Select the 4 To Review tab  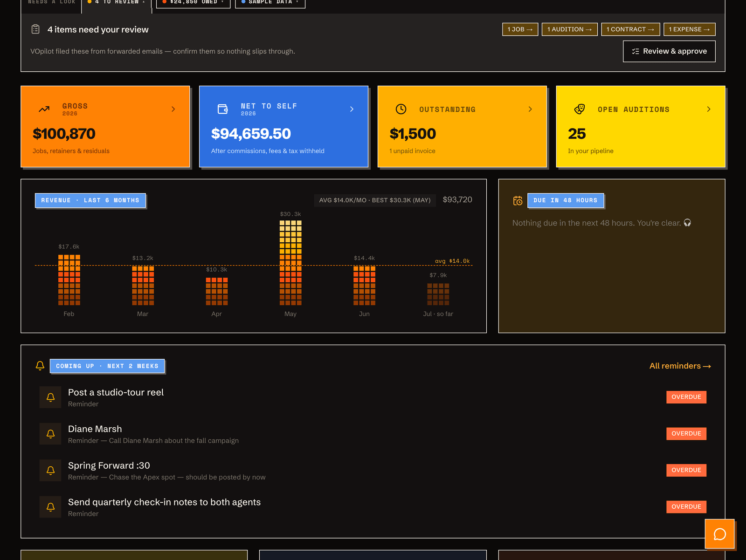(x=117, y=3)
